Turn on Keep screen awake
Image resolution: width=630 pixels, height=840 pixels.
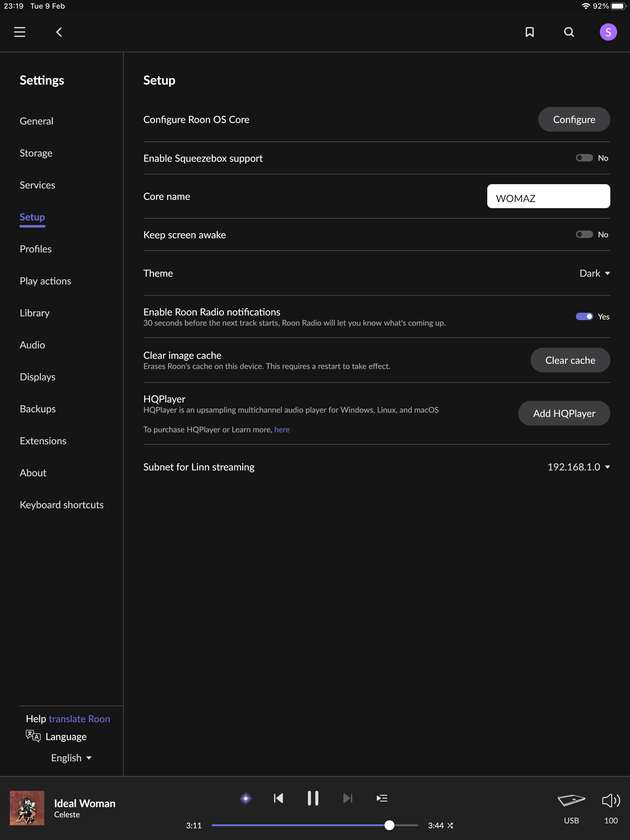pos(584,235)
